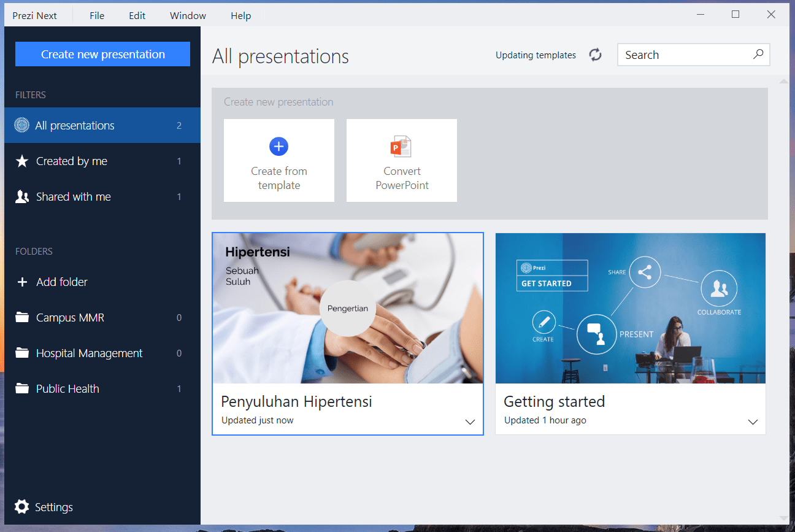Click the people icon for Shared with me

coord(22,197)
